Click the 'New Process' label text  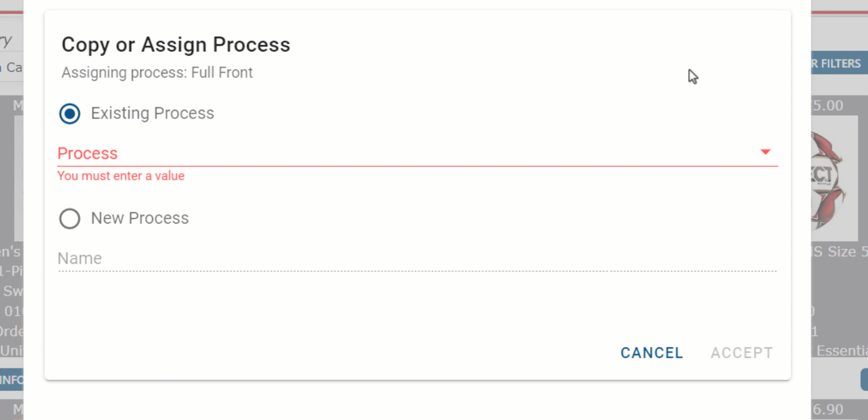tap(140, 218)
